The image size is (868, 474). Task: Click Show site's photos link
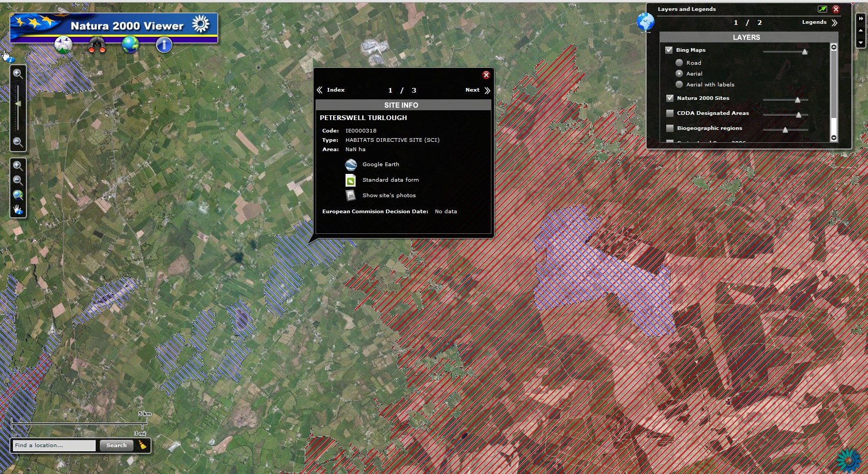389,196
